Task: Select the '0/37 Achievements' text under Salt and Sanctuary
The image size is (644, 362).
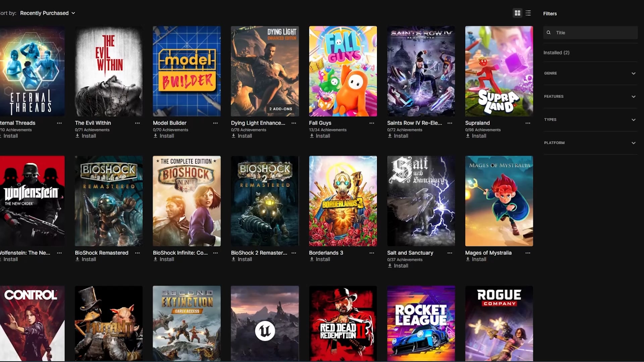Action: [x=405, y=259]
